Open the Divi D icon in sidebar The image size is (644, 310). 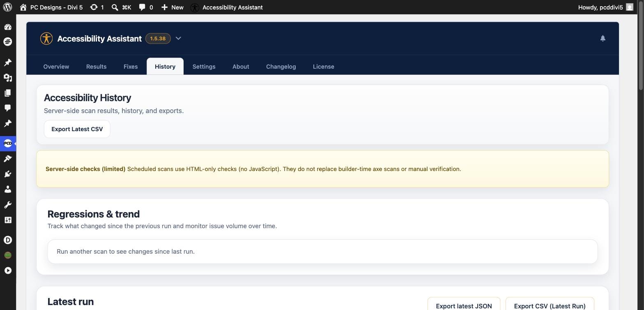[8, 240]
